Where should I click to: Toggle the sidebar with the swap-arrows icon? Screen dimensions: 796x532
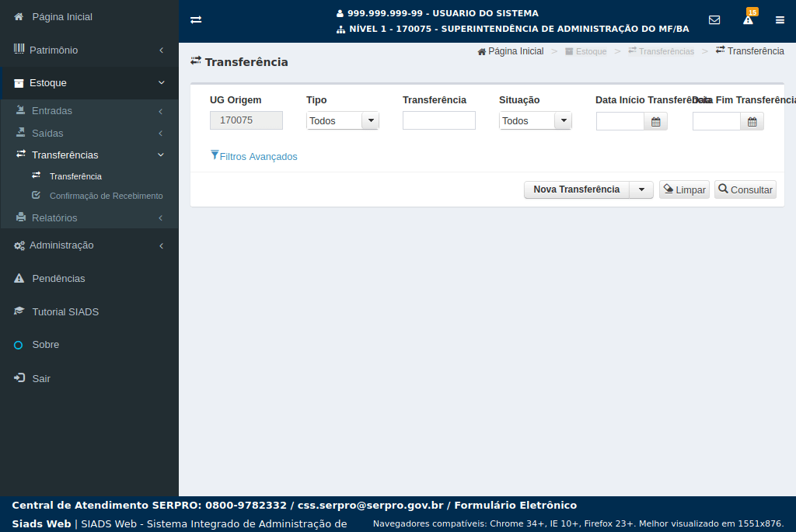coord(196,19)
